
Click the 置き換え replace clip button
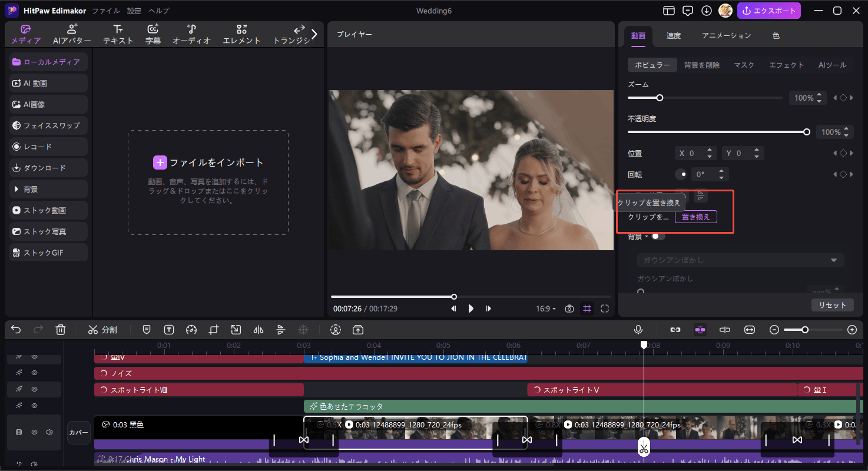tap(695, 217)
